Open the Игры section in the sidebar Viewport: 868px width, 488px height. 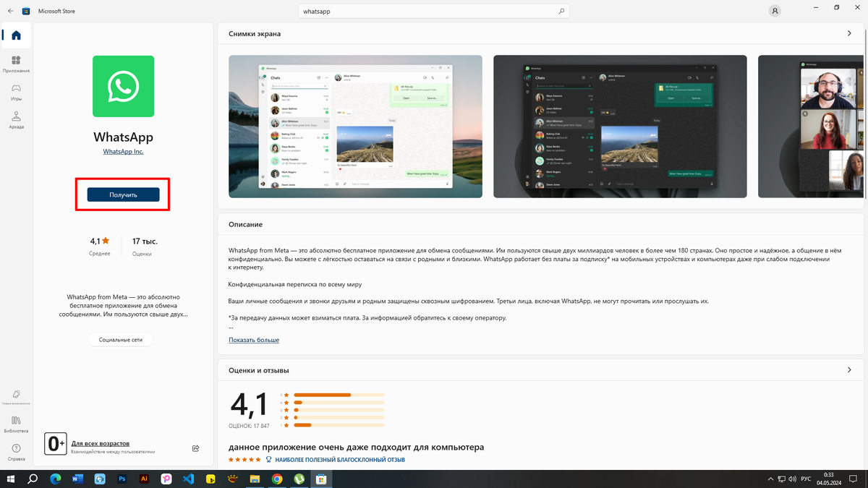click(x=16, y=91)
